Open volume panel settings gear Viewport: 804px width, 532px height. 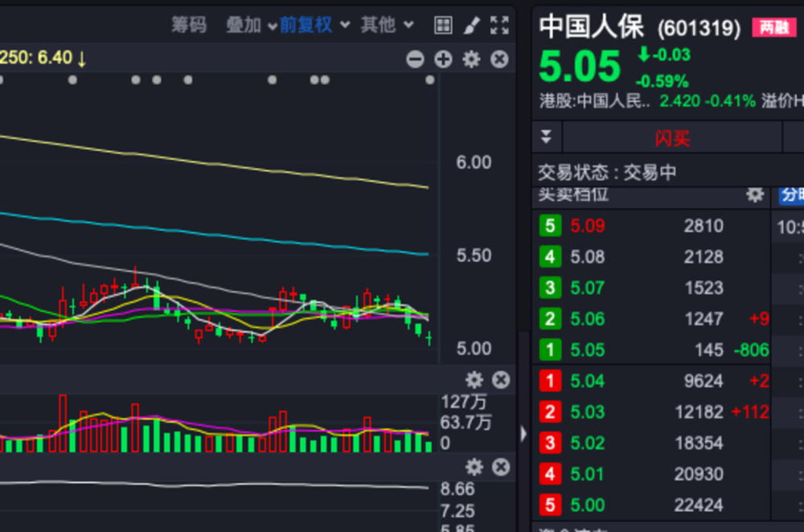pyautogui.click(x=474, y=380)
